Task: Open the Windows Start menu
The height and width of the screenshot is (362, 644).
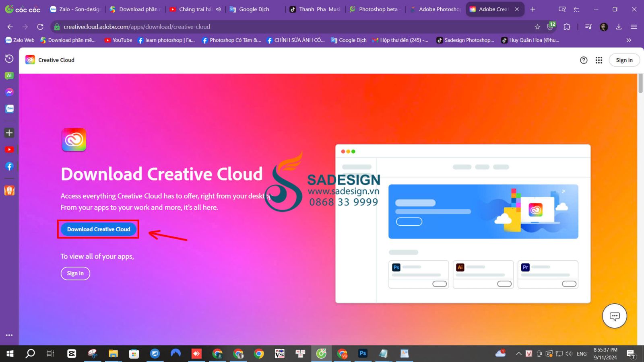Action: click(10, 354)
